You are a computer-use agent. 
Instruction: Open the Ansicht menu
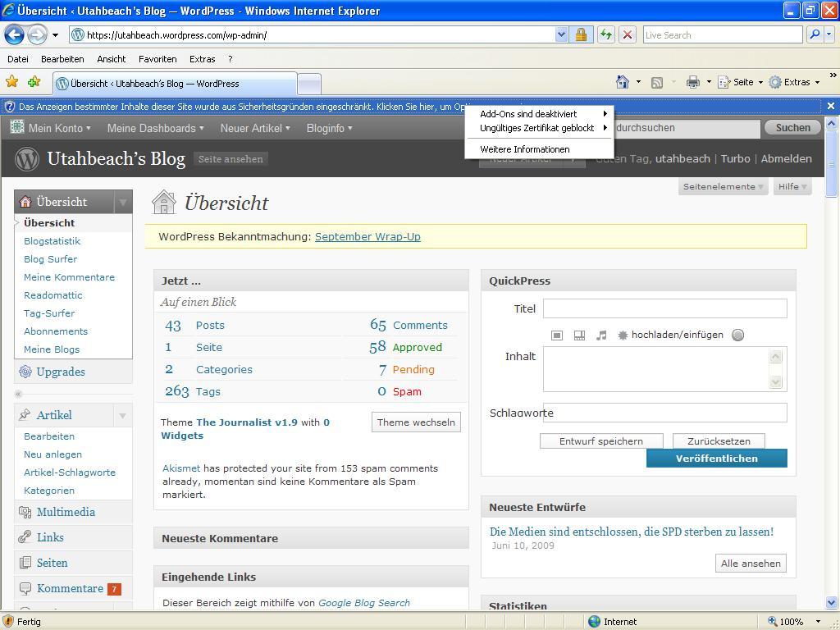pyautogui.click(x=112, y=59)
